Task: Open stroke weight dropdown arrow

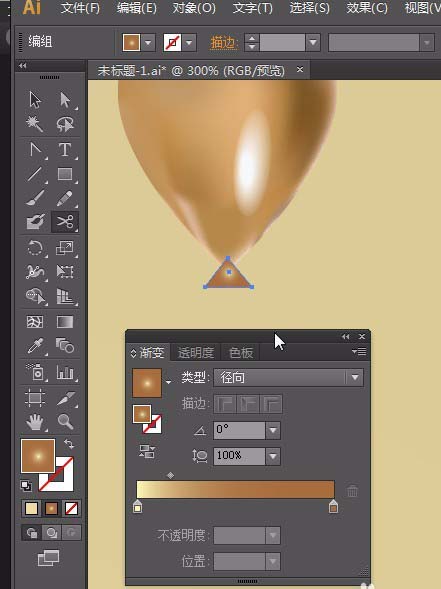Action: [313, 42]
